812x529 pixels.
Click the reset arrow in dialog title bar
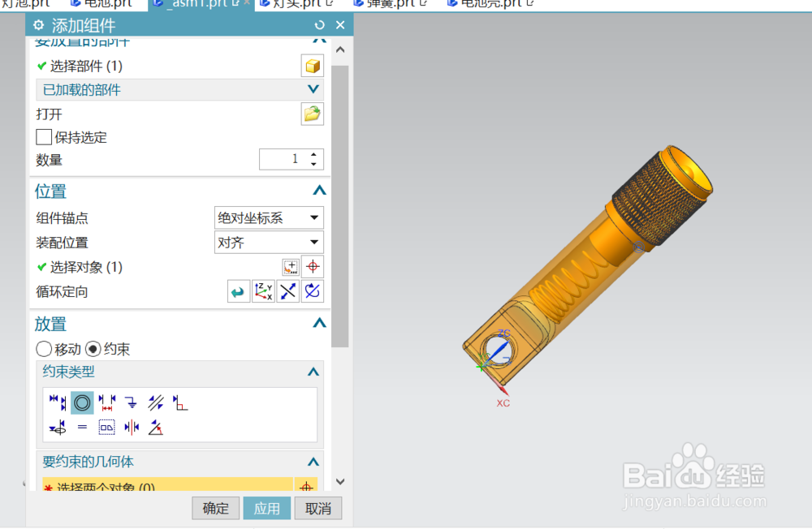point(319,25)
